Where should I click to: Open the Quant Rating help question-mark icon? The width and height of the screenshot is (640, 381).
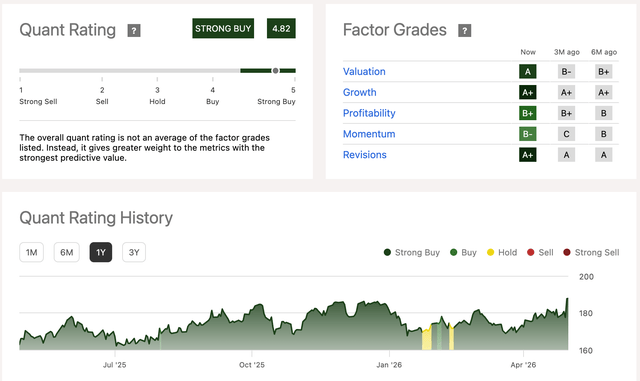click(x=134, y=31)
